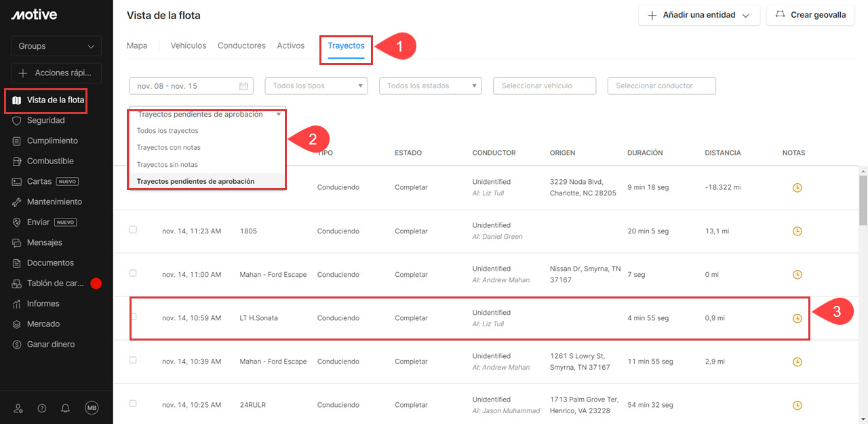Image resolution: width=868 pixels, height=424 pixels.
Task: Click the Mantenimiento wrench icon
Action: click(17, 202)
